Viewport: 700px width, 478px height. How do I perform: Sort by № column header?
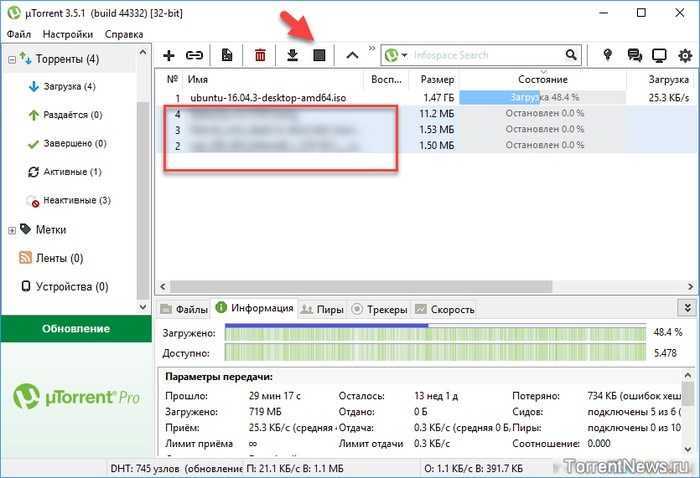click(x=172, y=79)
